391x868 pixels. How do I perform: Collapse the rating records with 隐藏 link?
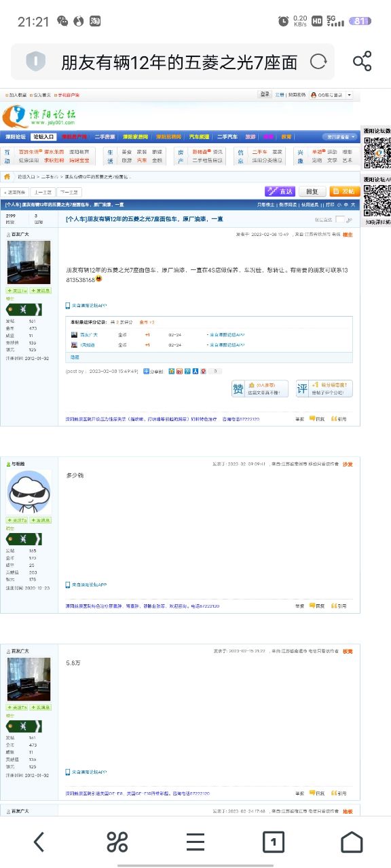coord(75,355)
